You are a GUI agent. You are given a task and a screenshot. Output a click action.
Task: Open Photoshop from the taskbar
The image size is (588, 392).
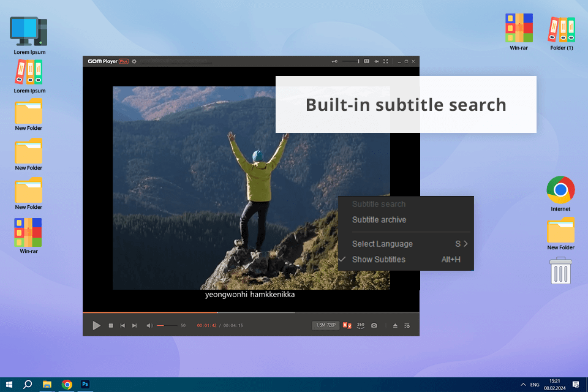tap(85, 384)
